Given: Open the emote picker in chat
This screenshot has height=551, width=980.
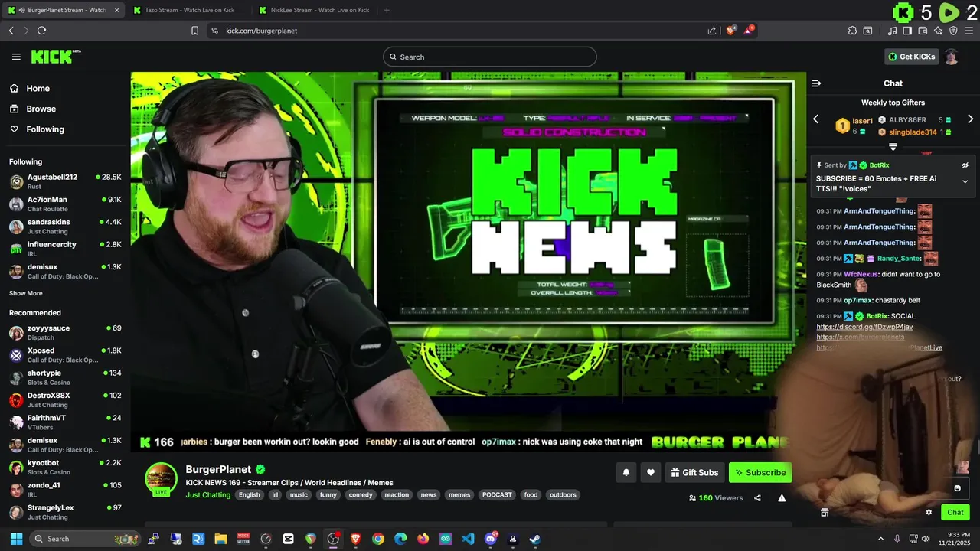Looking at the screenshot, I should [x=957, y=488].
